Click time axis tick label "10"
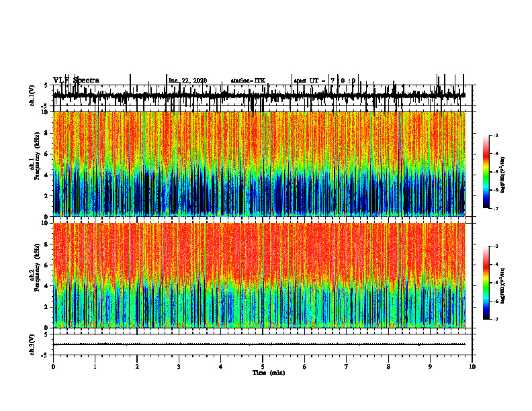Image resolution: width=532 pixels, height=411 pixels. pos(472,367)
